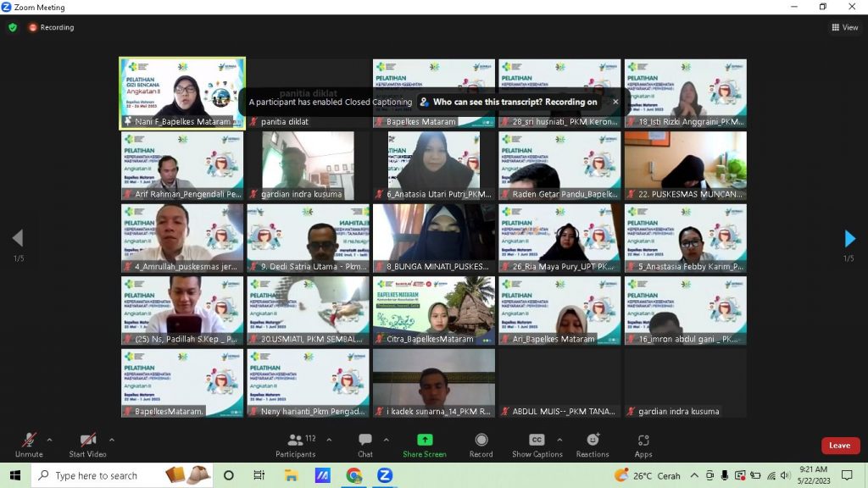
Task: Open Wi-Fi network settings in system tray
Action: 771,475
